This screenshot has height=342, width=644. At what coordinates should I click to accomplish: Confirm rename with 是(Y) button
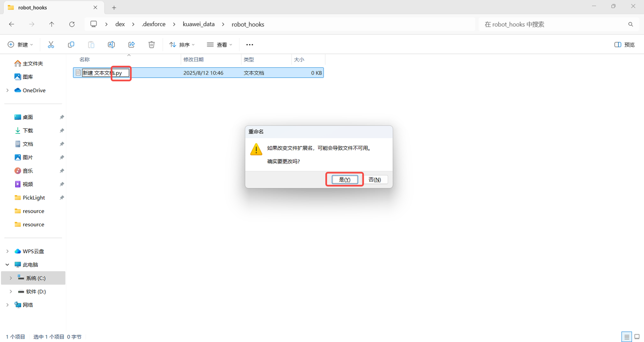point(345,180)
